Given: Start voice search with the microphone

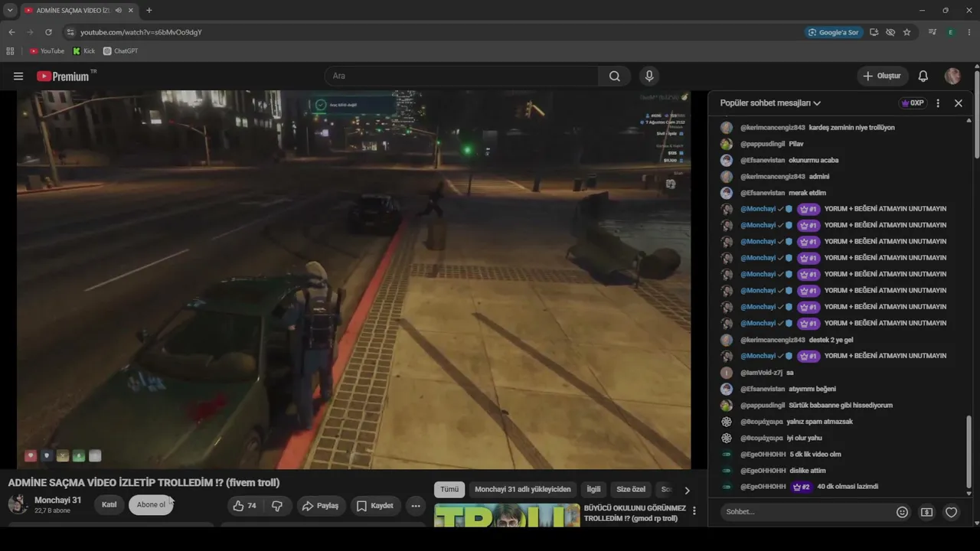Looking at the screenshot, I should click(649, 76).
